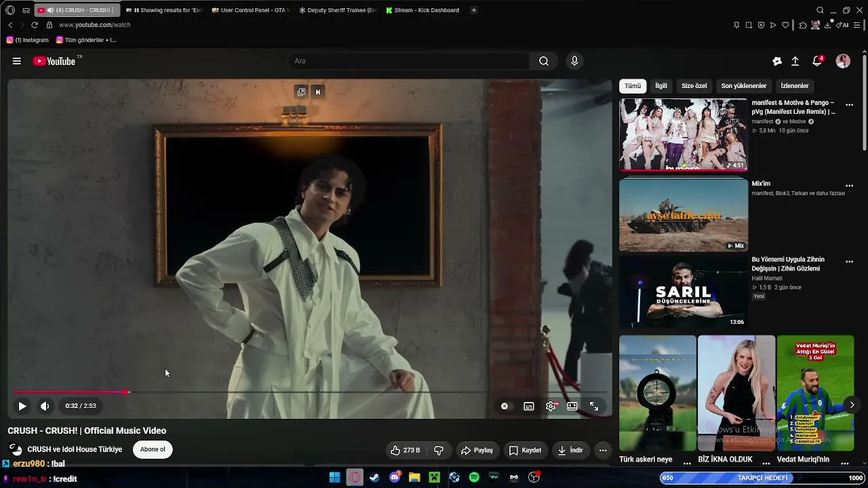Open the YouTube upload arrow icon
The width and height of the screenshot is (868, 488).
795,61
